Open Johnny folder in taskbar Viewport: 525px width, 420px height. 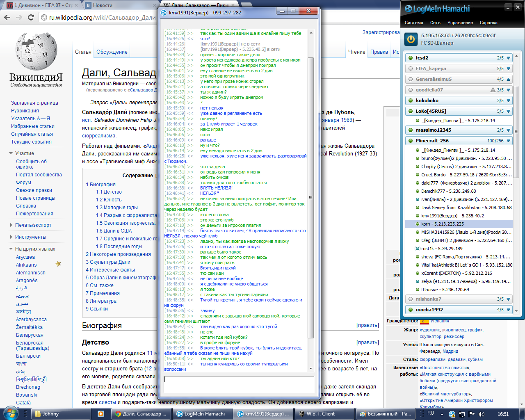[x=62, y=414]
